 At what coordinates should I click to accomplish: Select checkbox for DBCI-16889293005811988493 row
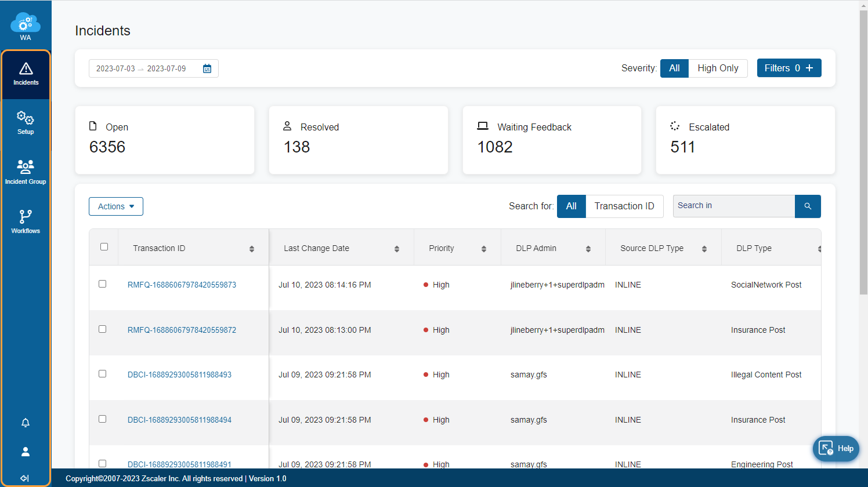pyautogui.click(x=103, y=374)
